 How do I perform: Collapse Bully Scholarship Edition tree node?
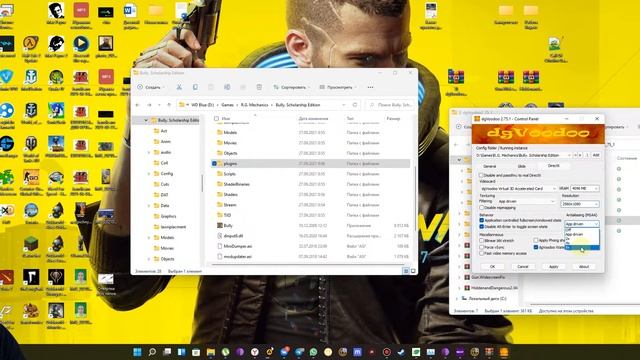click(146, 120)
